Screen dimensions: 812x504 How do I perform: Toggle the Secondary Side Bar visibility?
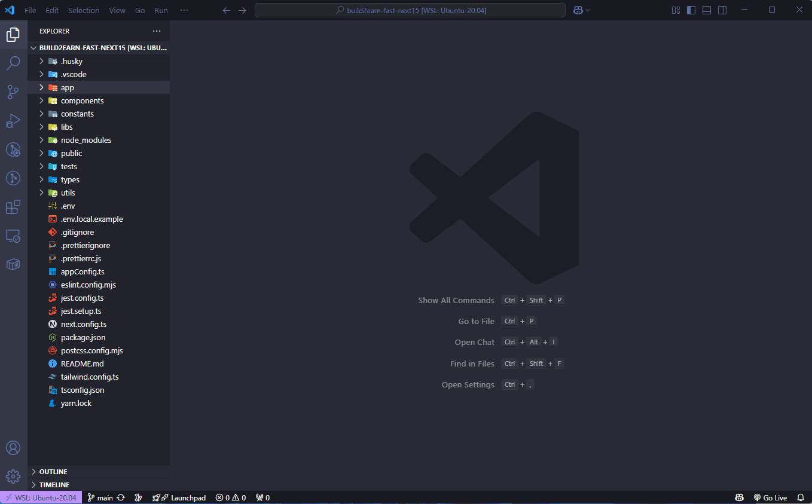pyautogui.click(x=722, y=10)
